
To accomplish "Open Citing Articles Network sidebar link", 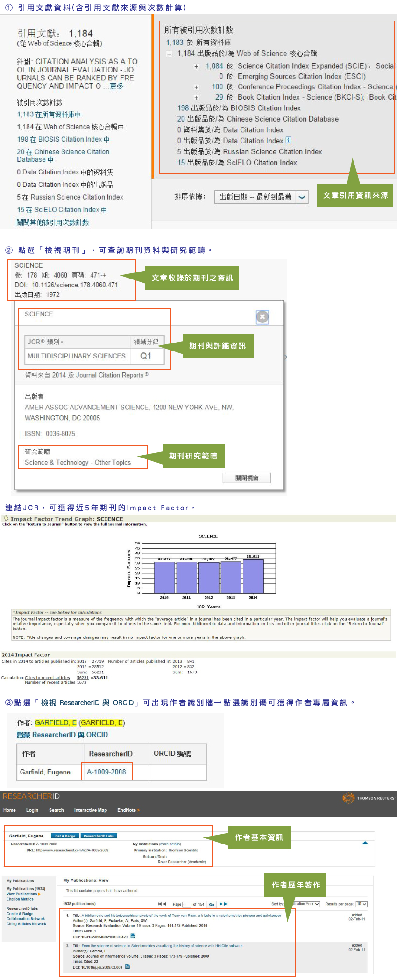I will coord(26,924).
